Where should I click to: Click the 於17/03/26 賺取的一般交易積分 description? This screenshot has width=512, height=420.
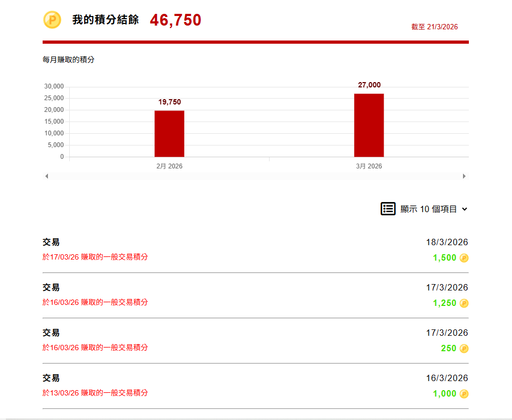(95, 257)
